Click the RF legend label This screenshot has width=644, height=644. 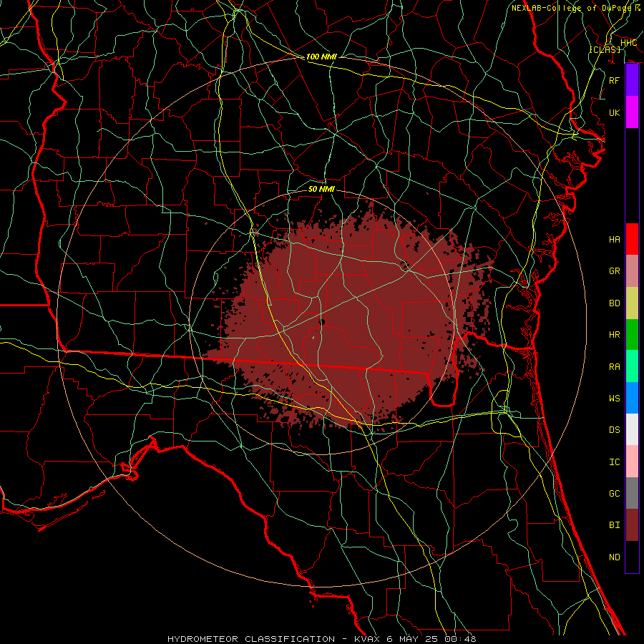point(615,80)
